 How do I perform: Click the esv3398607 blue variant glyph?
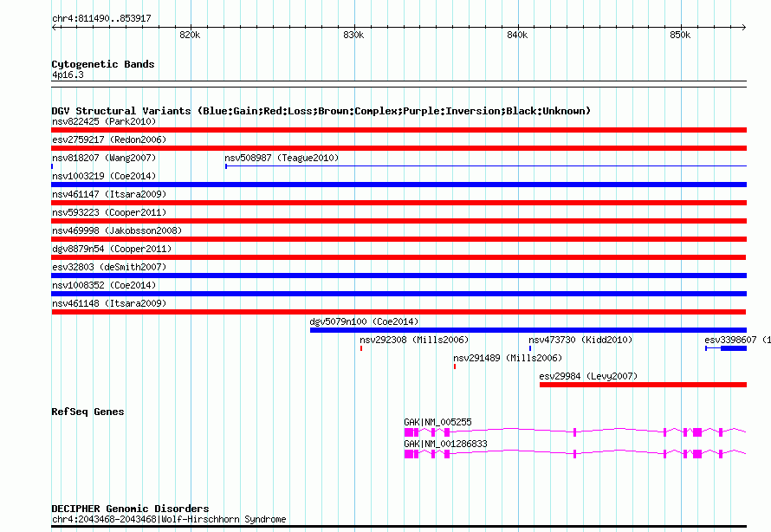pos(726,348)
